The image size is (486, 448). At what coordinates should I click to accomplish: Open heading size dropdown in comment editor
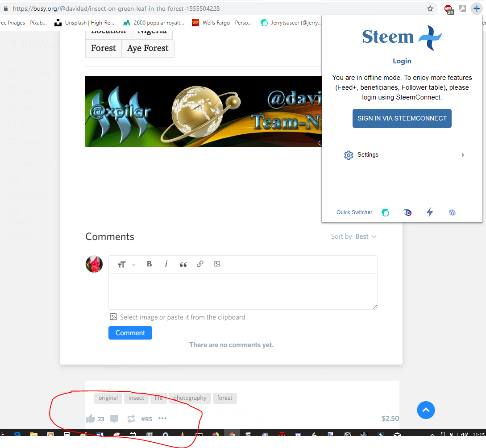click(126, 264)
